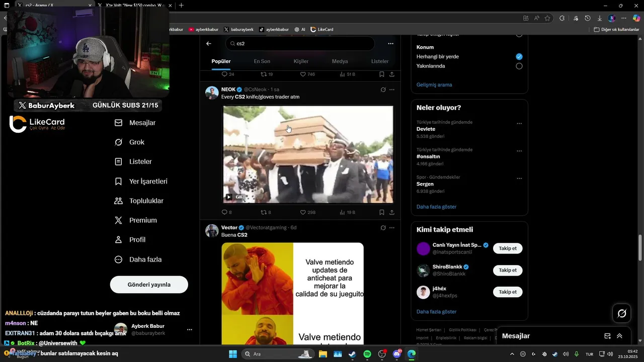644x362 pixels.
Task: Show hidden system tray icons
Action: click(512, 354)
